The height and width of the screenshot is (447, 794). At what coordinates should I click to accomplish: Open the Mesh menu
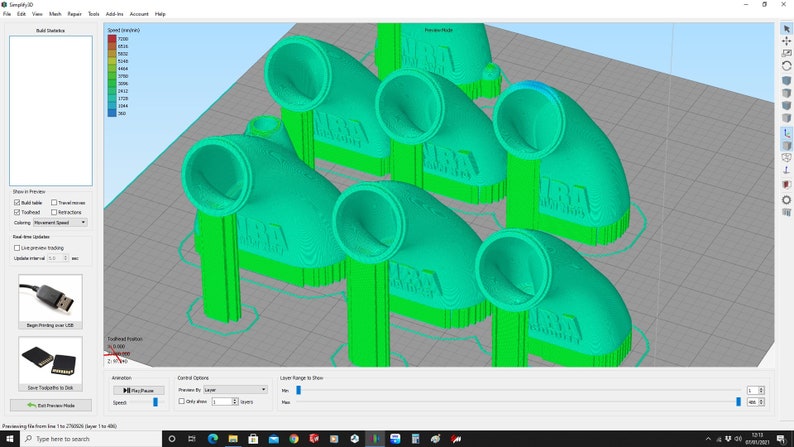pyautogui.click(x=55, y=14)
